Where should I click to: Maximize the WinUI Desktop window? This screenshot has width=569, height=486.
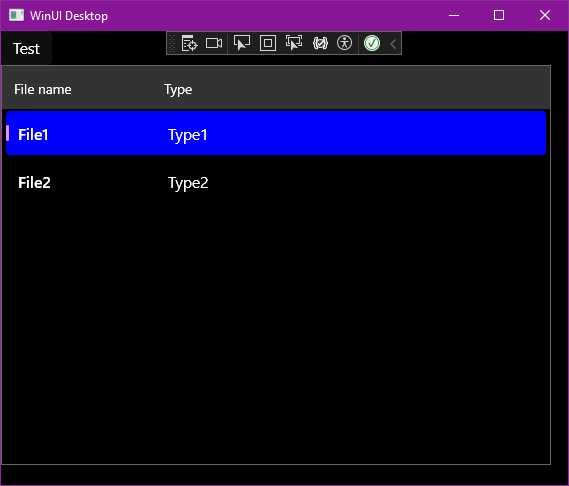tap(499, 15)
